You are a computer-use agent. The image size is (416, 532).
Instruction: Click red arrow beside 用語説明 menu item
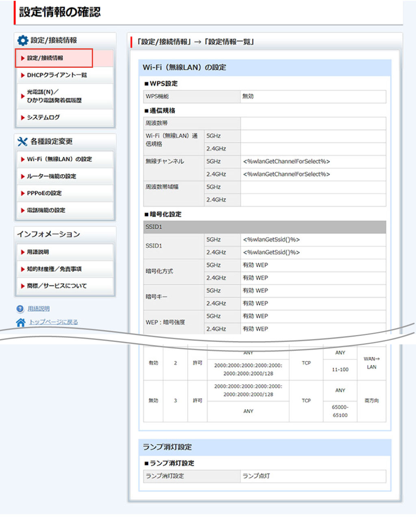point(23,252)
